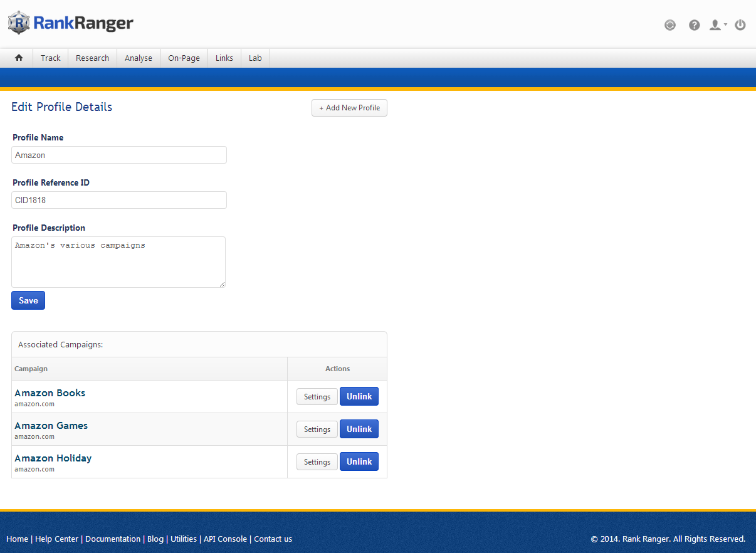Click the Rank Ranger logo
Image resolution: width=756 pixels, height=553 pixels.
[71, 23]
